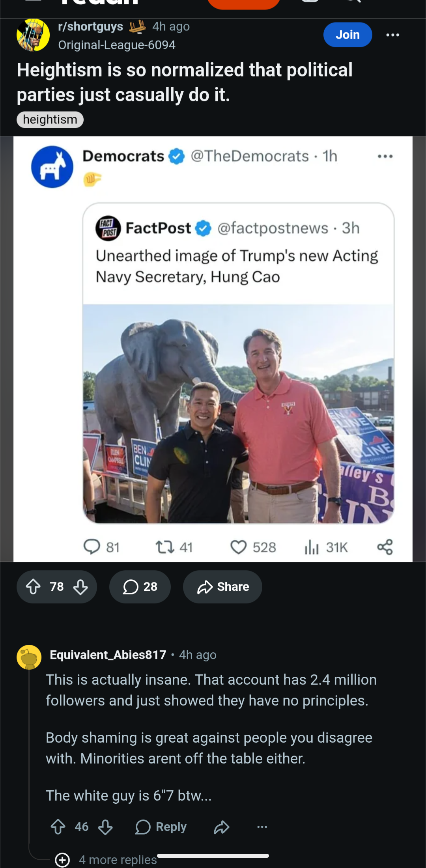Visit the r/shortguys community link
The height and width of the screenshot is (868, 426).
pos(90,26)
